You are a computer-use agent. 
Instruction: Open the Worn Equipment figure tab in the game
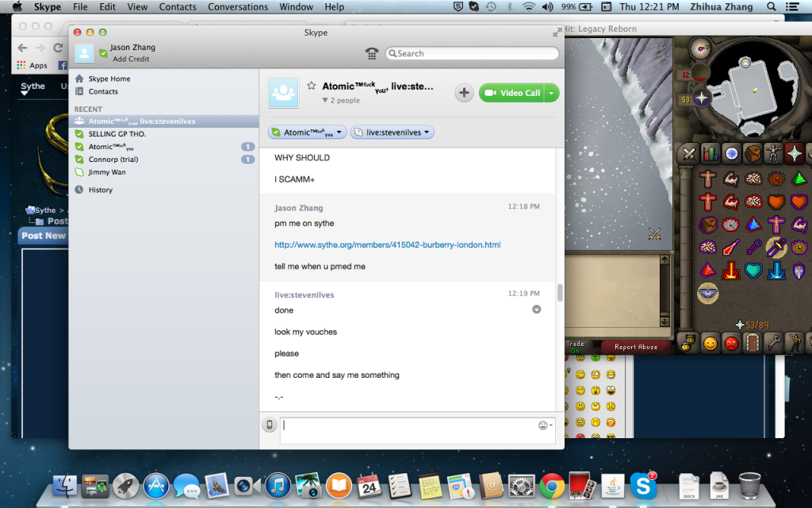[774, 154]
